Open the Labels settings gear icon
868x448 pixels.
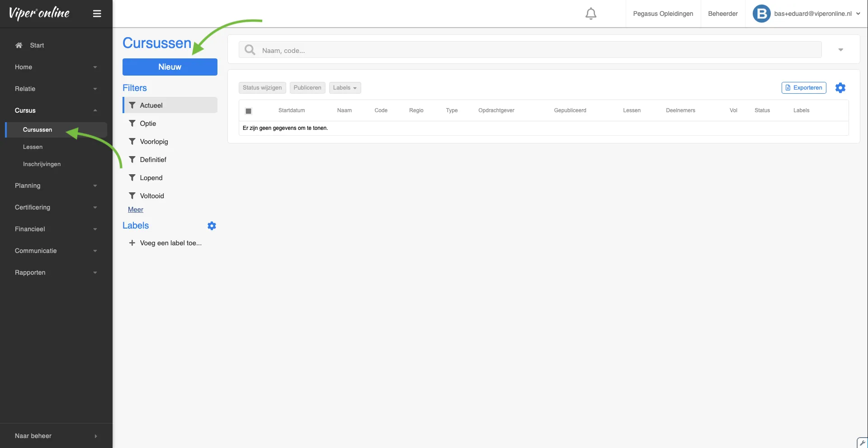tap(212, 226)
